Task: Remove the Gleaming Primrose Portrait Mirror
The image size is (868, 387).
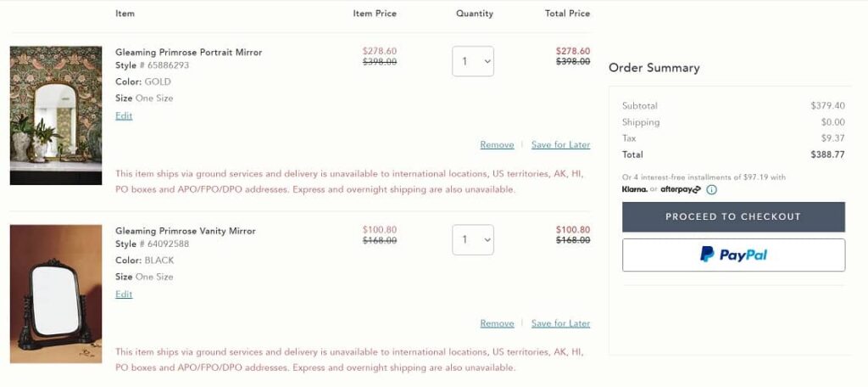Action: (x=497, y=145)
